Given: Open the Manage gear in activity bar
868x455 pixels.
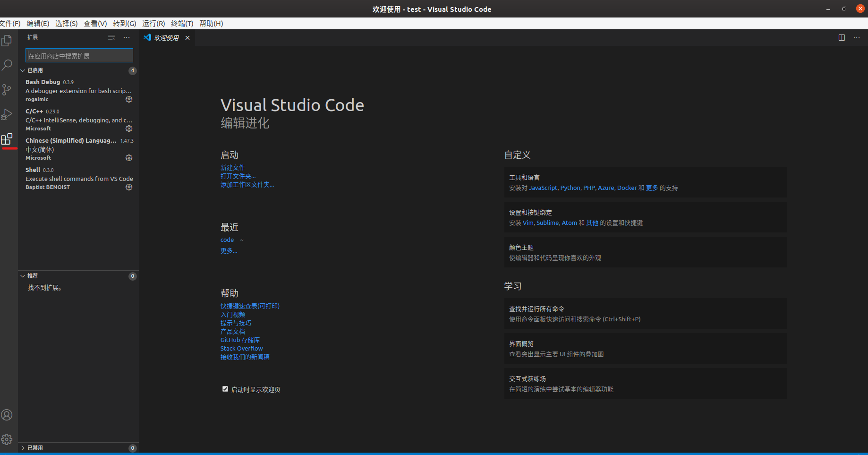Looking at the screenshot, I should click(x=7, y=439).
